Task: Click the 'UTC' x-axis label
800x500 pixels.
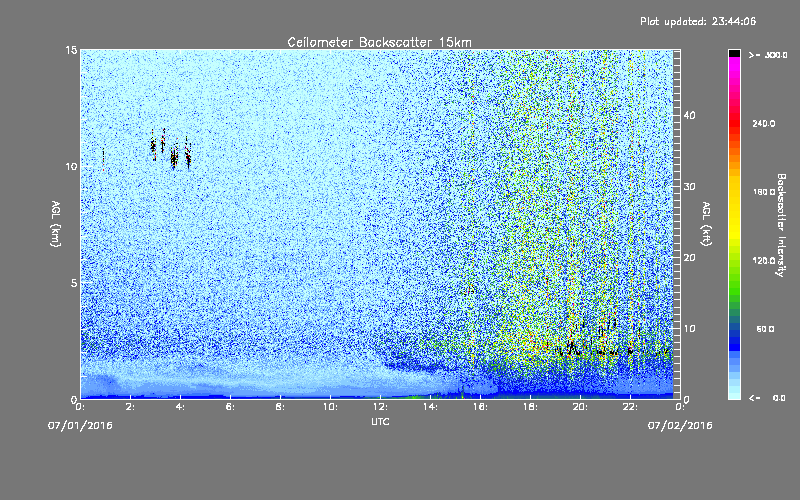Action: [380, 421]
